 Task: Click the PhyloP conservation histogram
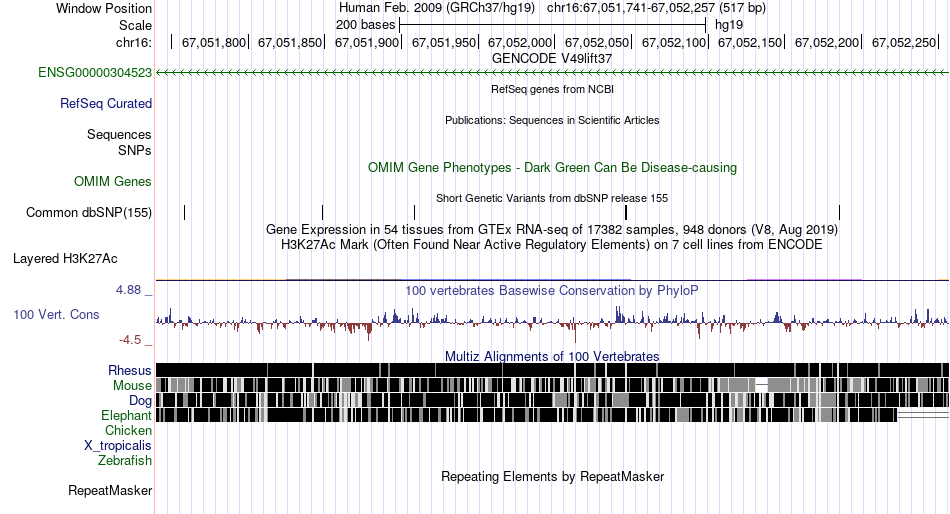(x=552, y=323)
